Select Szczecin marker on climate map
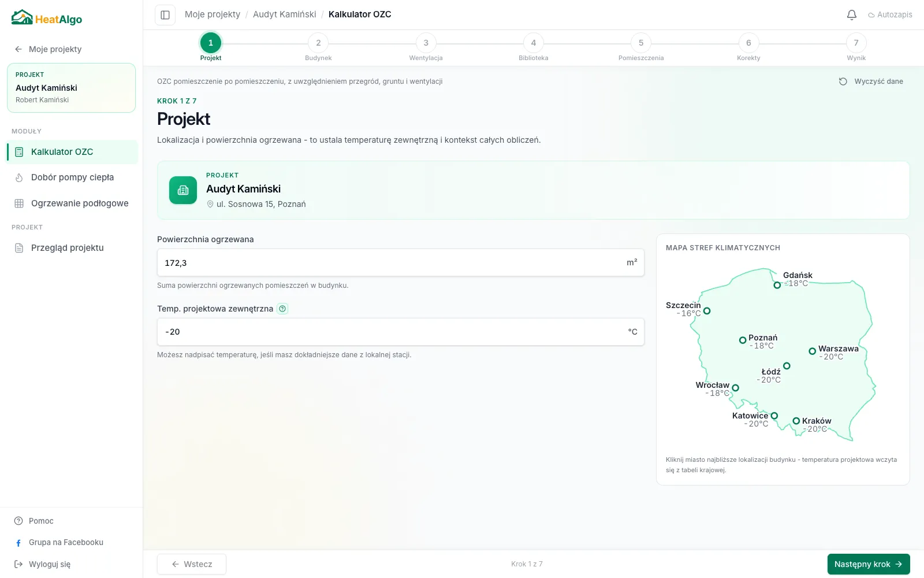The width and height of the screenshot is (924, 578). 707,311
